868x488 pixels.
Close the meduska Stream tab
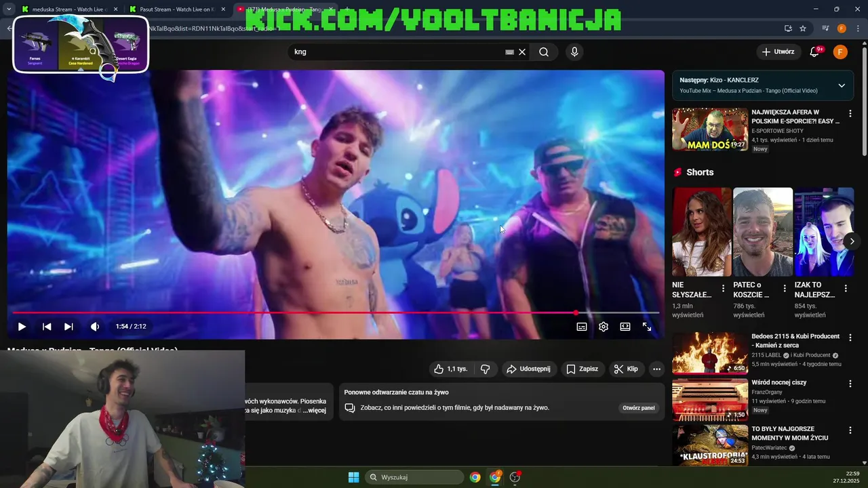(x=115, y=9)
